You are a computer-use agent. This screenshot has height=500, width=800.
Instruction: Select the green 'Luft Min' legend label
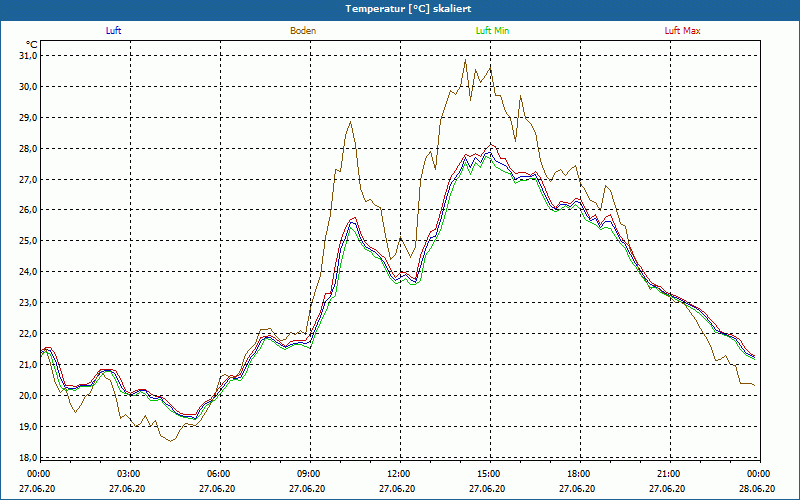coord(492,31)
